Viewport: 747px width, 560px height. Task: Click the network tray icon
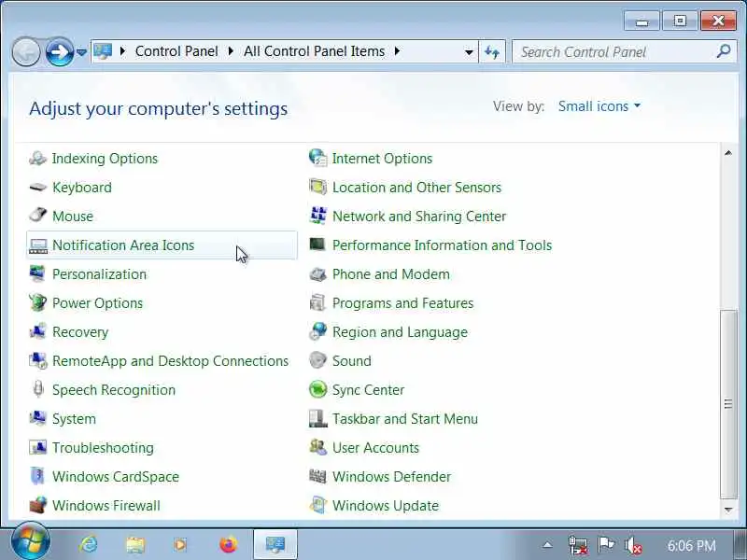(578, 545)
